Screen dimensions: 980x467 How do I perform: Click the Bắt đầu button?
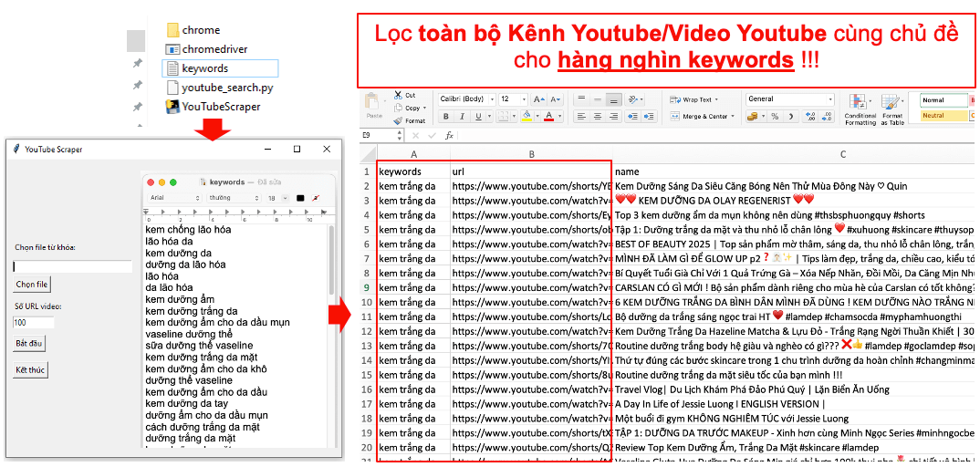(29, 344)
